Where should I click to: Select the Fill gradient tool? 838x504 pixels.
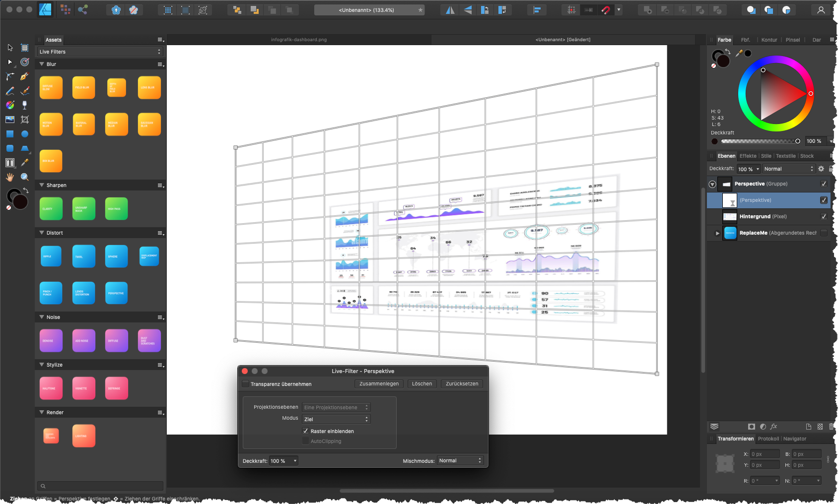click(10, 105)
